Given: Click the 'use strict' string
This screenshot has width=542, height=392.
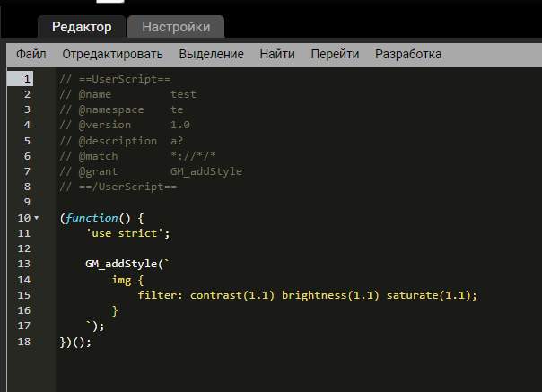Looking at the screenshot, I should [x=124, y=233].
